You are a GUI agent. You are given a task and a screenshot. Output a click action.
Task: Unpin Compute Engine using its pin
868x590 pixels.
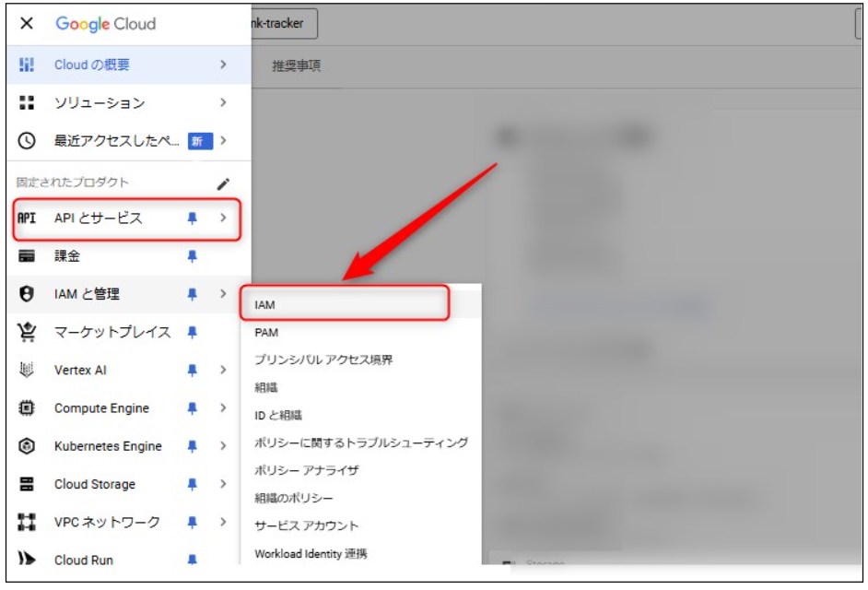click(x=192, y=408)
